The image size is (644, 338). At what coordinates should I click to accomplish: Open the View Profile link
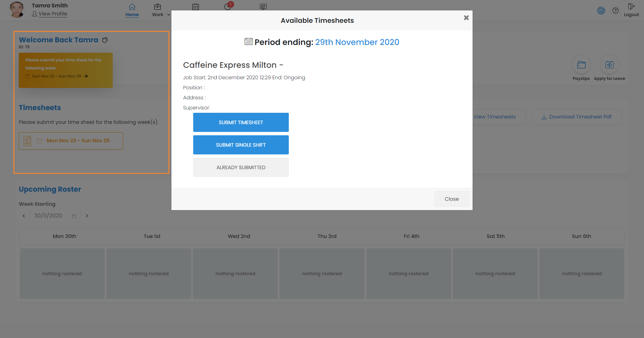(53, 14)
